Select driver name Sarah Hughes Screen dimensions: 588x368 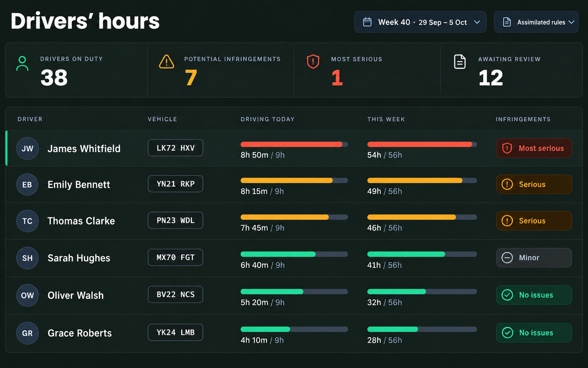(79, 258)
